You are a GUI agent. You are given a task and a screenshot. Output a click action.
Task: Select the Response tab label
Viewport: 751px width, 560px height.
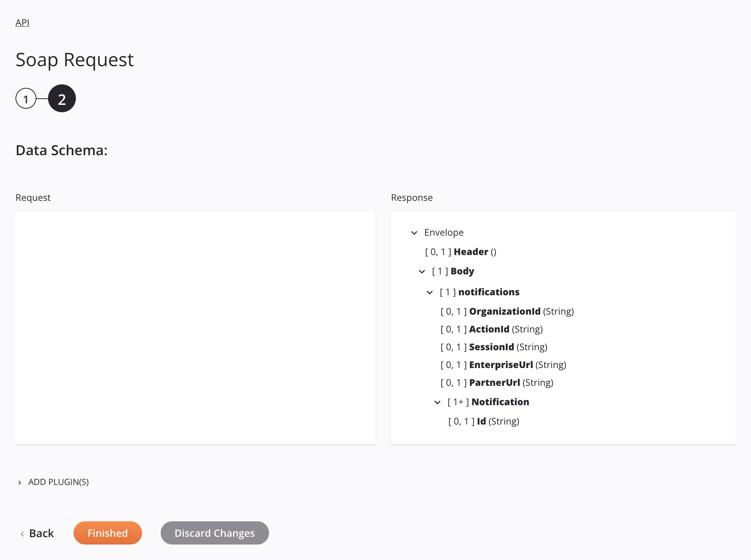[x=412, y=198]
